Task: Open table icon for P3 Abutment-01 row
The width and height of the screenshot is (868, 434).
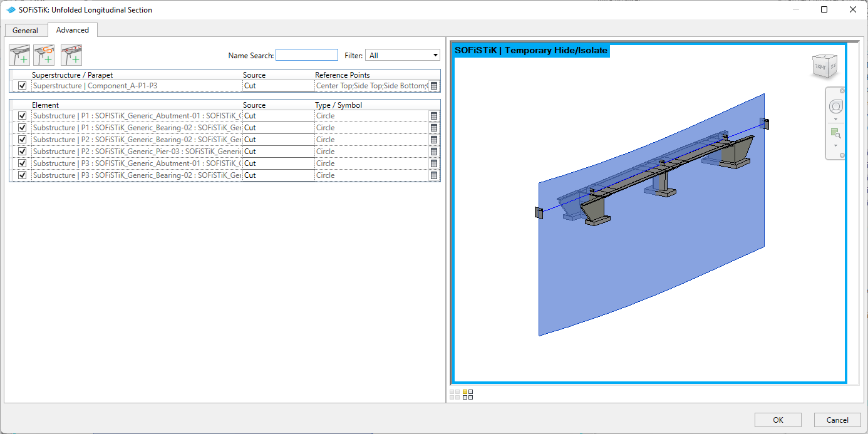Action: tap(433, 163)
